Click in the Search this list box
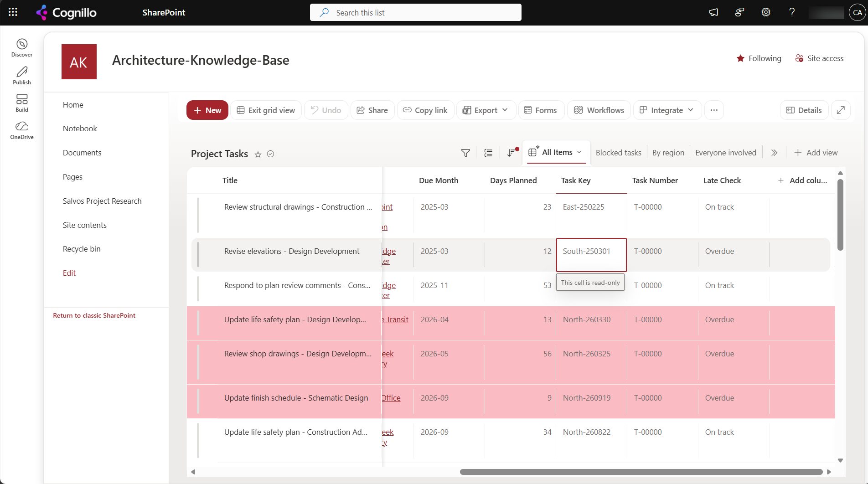Screen dimensions: 868x484 click(416, 12)
